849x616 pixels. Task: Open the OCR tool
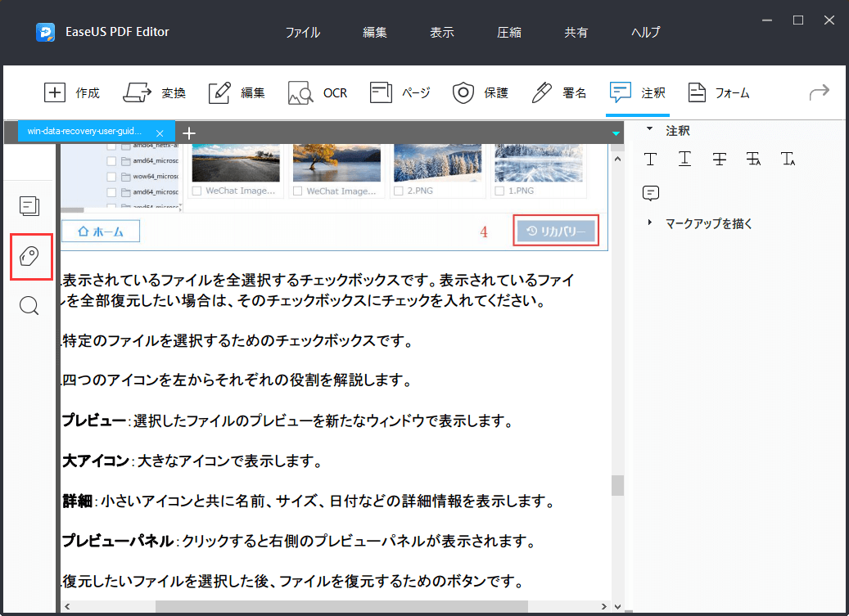pos(318,92)
